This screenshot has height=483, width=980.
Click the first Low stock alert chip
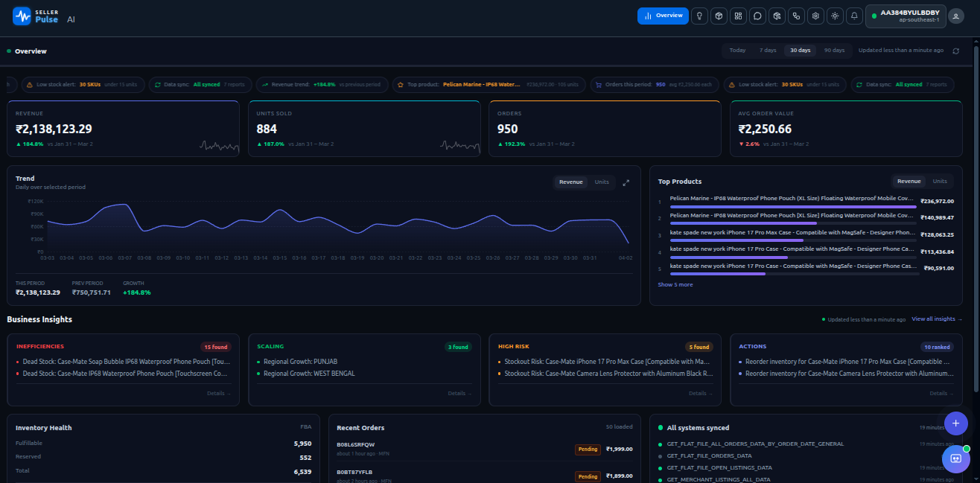83,85
